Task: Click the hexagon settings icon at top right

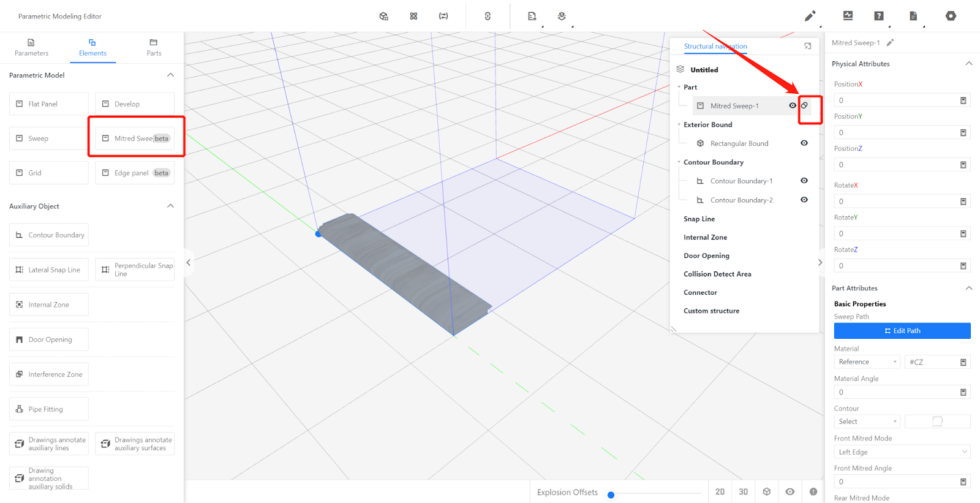Action: pos(951,16)
